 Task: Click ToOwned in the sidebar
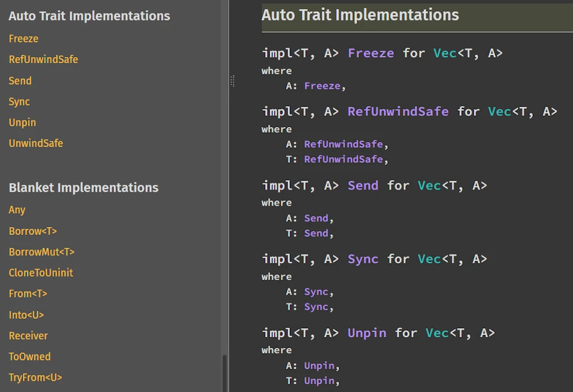click(30, 356)
